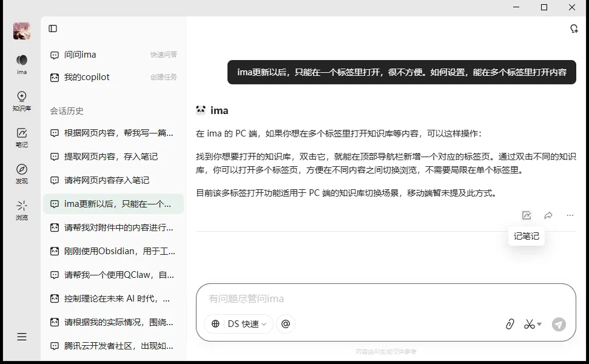Open conversation 请帮我一个使用QClaw
The height and width of the screenshot is (364, 589).
point(113,275)
